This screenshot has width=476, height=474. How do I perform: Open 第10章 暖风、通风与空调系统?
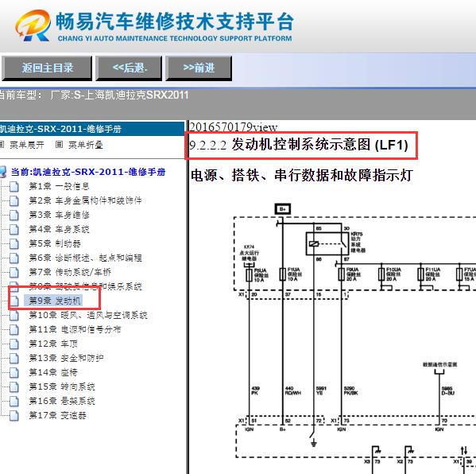pos(88,315)
